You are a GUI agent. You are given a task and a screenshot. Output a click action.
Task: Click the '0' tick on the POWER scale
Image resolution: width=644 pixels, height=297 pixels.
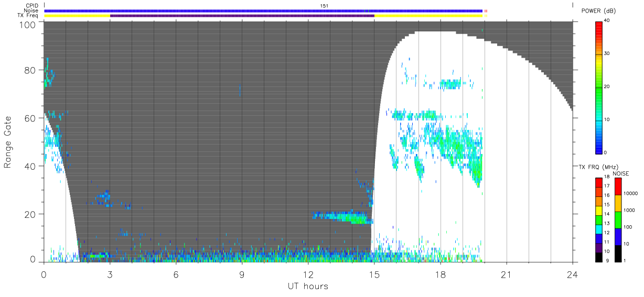coord(606,152)
